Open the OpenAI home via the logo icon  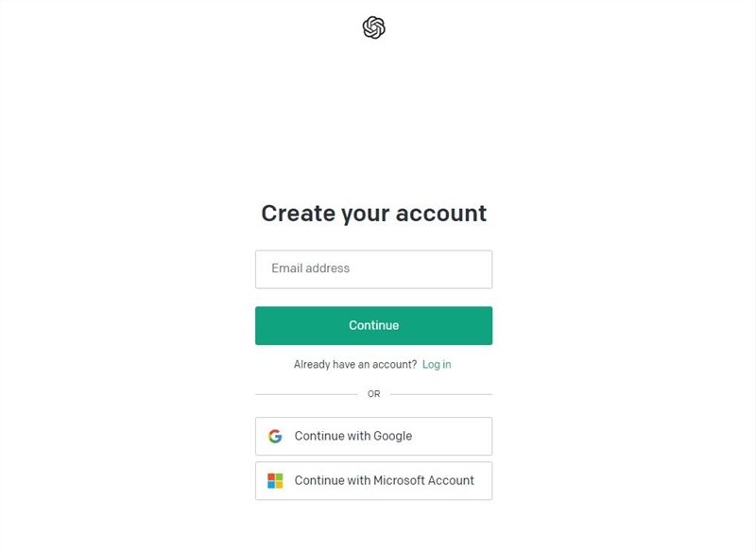(x=372, y=27)
